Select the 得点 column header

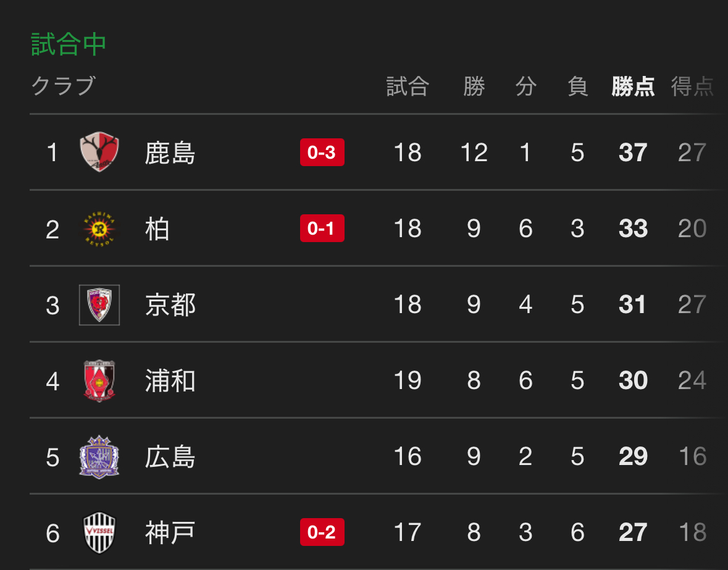(692, 86)
